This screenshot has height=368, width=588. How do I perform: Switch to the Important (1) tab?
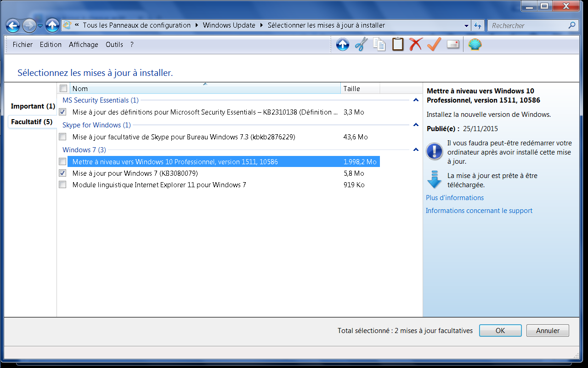tap(33, 106)
